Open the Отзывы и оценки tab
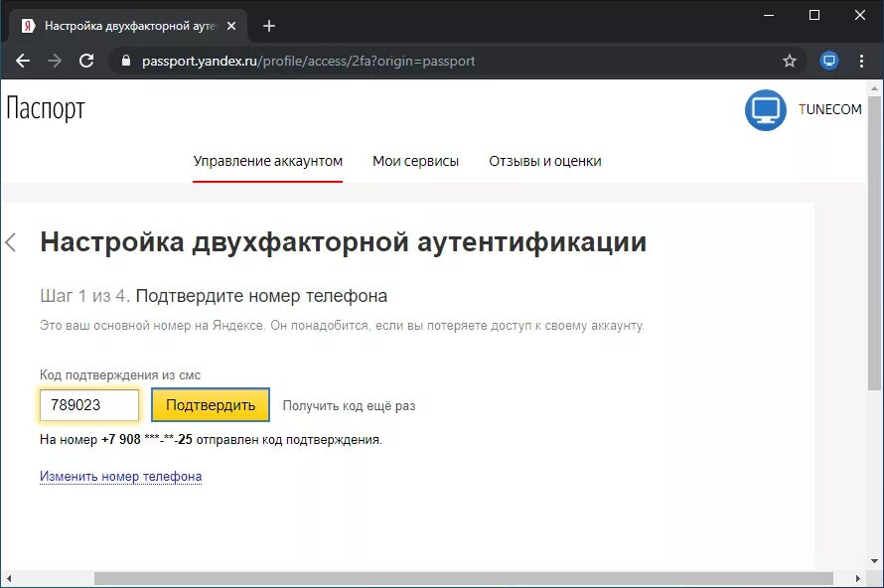Image resolution: width=884 pixels, height=588 pixels. point(545,161)
